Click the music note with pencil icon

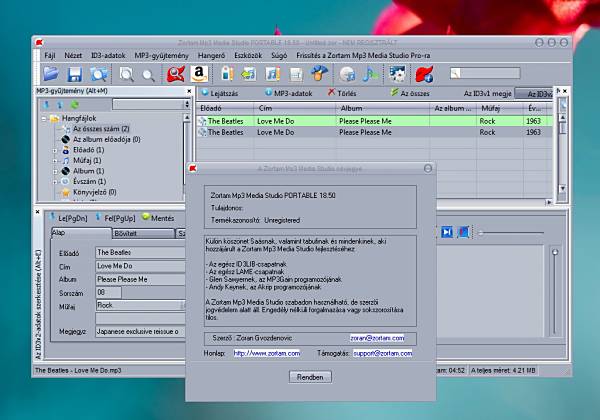272,73
